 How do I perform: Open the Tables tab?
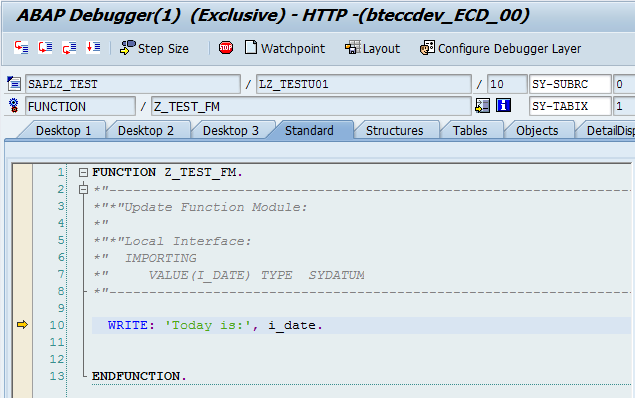470,130
